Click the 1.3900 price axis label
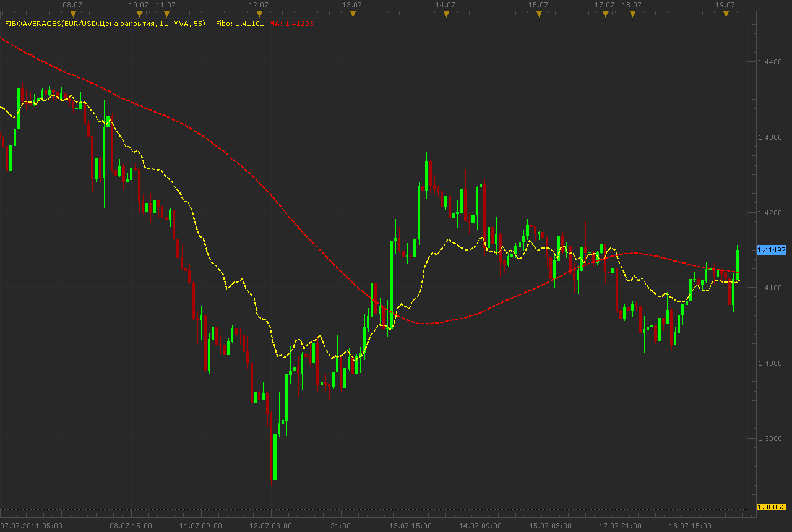 coord(770,439)
